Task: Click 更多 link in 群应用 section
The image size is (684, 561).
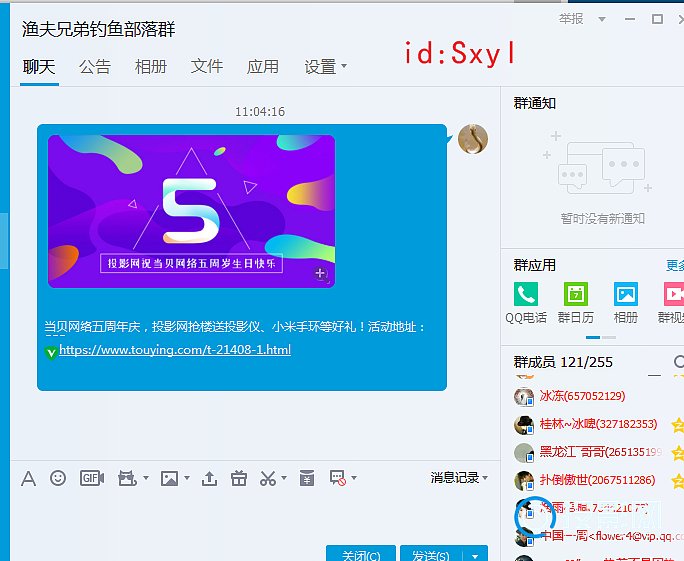Action: (675, 265)
